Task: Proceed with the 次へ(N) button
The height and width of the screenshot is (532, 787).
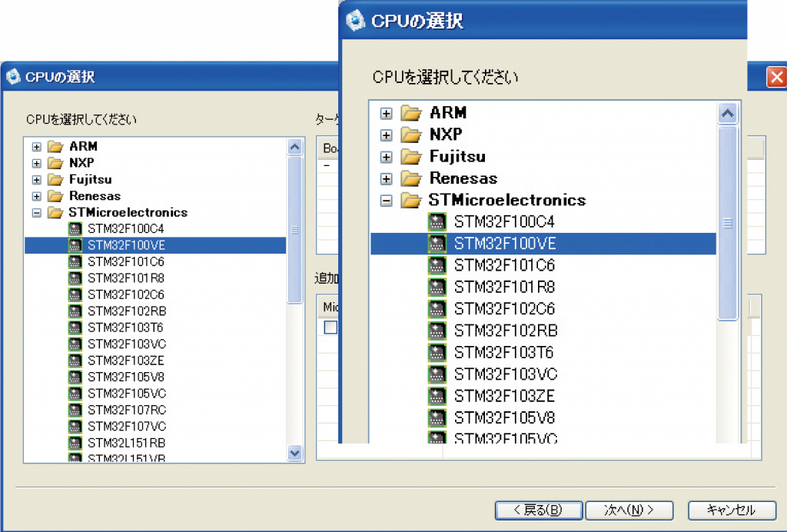Action: 629,510
